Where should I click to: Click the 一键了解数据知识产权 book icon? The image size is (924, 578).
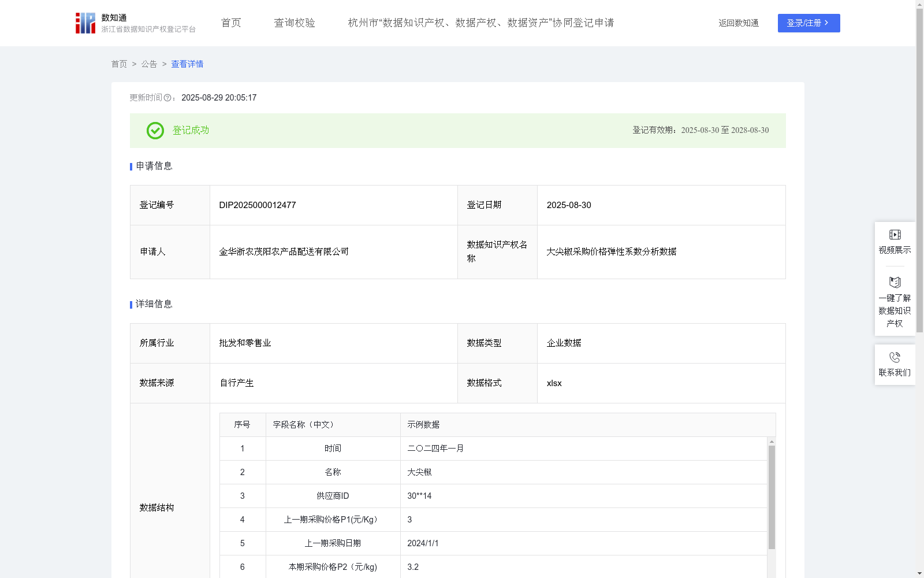click(894, 283)
